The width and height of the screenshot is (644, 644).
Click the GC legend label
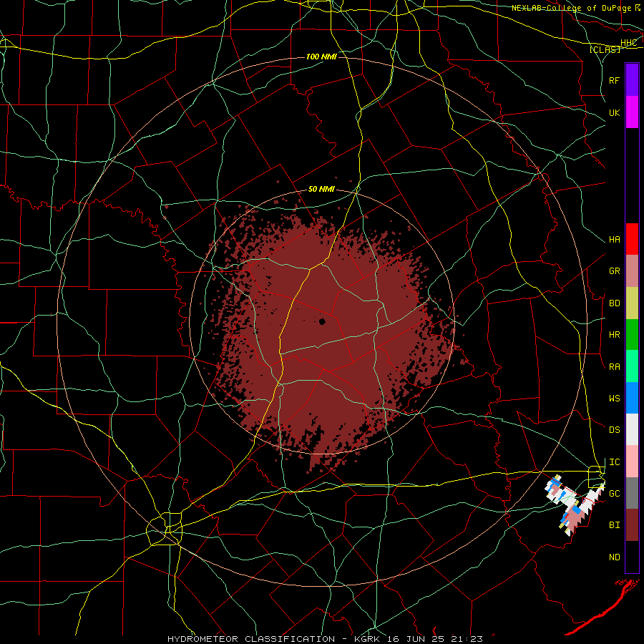tap(614, 494)
